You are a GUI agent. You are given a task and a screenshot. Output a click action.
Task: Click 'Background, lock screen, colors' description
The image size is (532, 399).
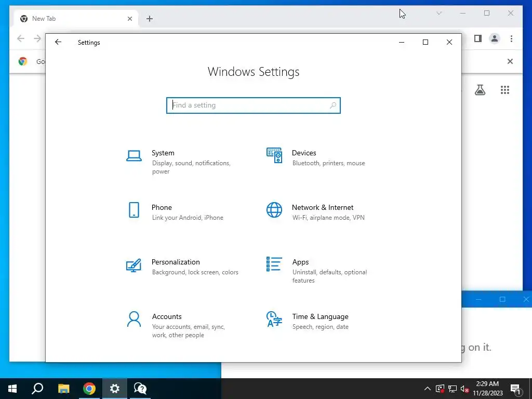(195, 272)
